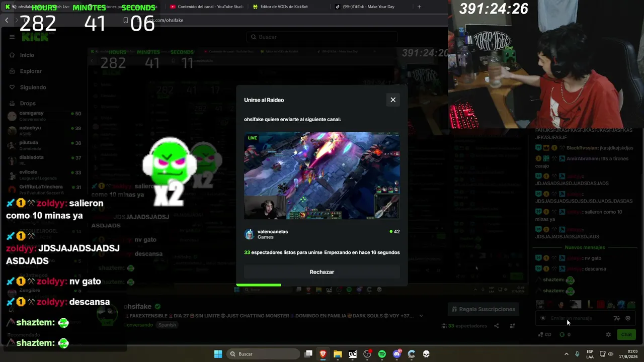Open ESP LAA keyboard language switcher
644x362 pixels.
click(x=590, y=354)
